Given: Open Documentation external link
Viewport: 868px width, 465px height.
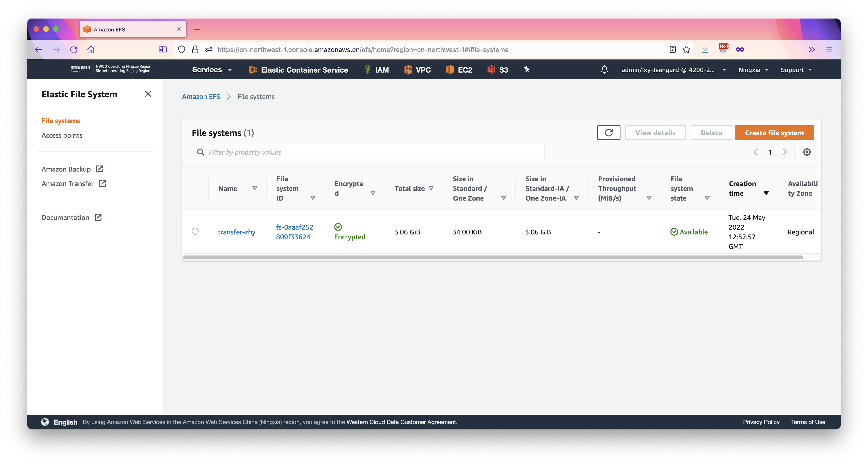Looking at the screenshot, I should [71, 217].
